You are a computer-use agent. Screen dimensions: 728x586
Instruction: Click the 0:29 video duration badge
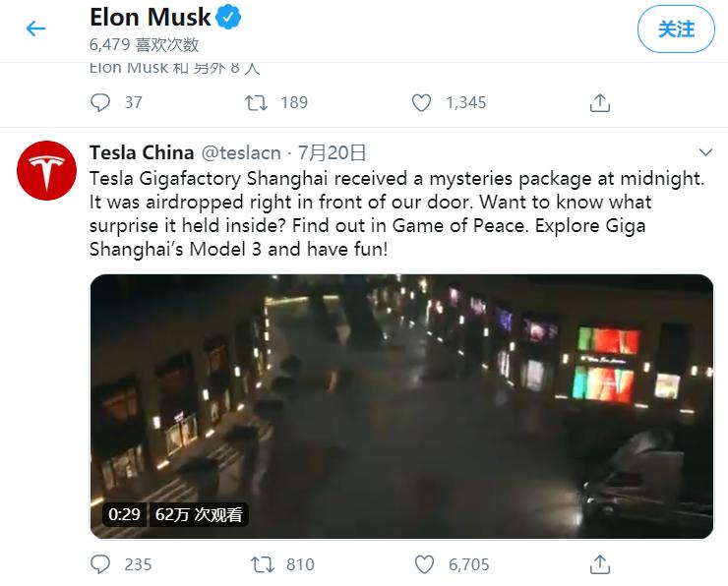pos(123,514)
